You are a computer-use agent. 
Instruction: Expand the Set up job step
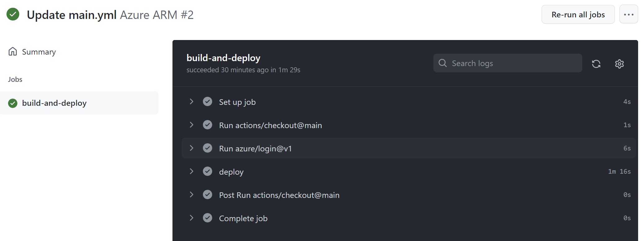pos(191,102)
